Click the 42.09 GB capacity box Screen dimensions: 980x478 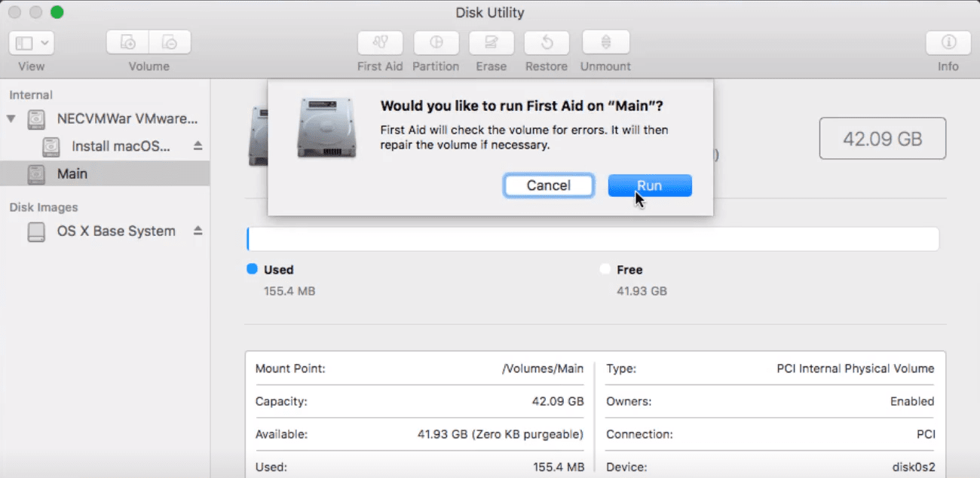point(883,139)
